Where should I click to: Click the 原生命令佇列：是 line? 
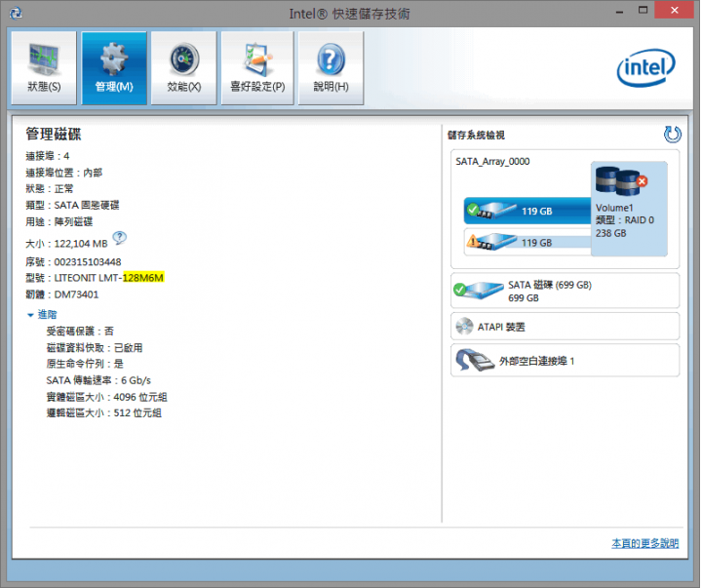click(85, 364)
